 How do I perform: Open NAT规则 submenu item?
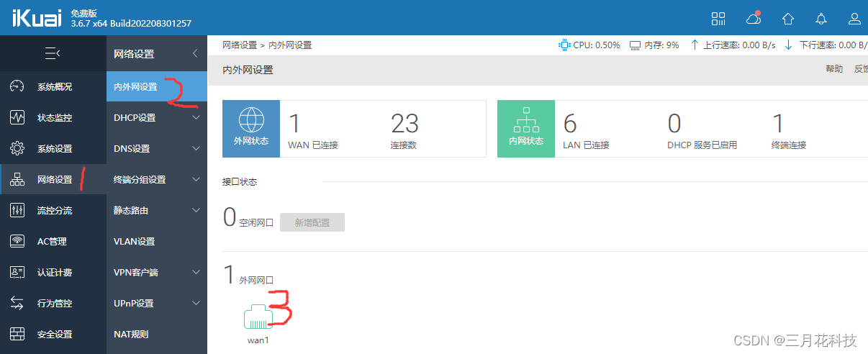coord(157,335)
